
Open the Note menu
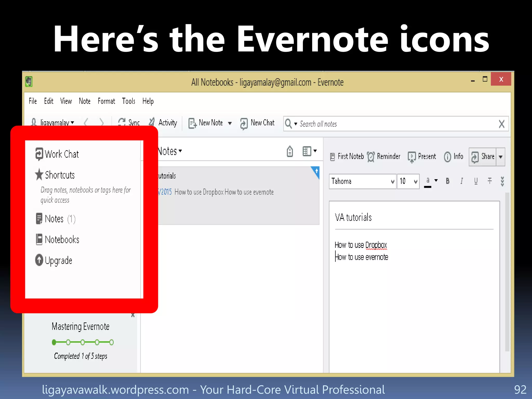(x=85, y=101)
